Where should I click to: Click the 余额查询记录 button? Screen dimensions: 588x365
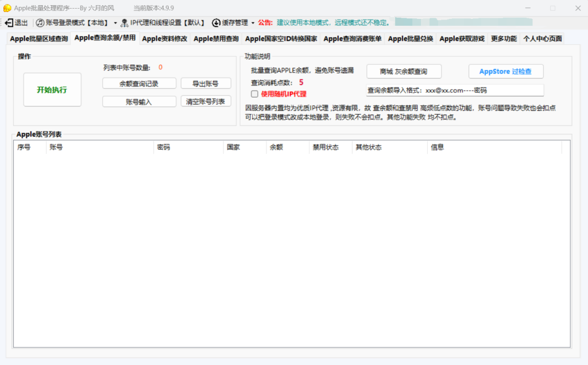(x=139, y=84)
